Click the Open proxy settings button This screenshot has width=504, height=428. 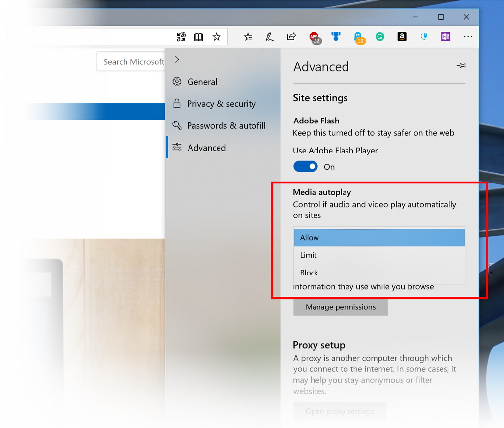[x=340, y=411]
